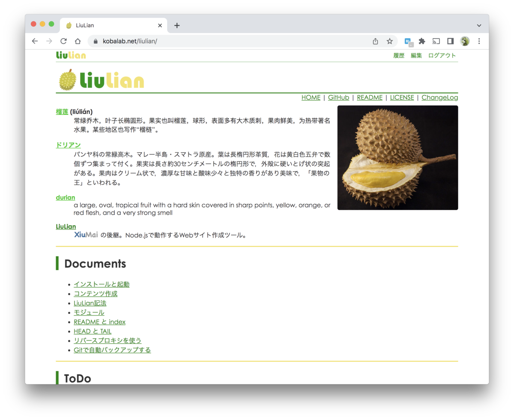
Task: Click the 榴莲 term link
Action: pos(62,112)
